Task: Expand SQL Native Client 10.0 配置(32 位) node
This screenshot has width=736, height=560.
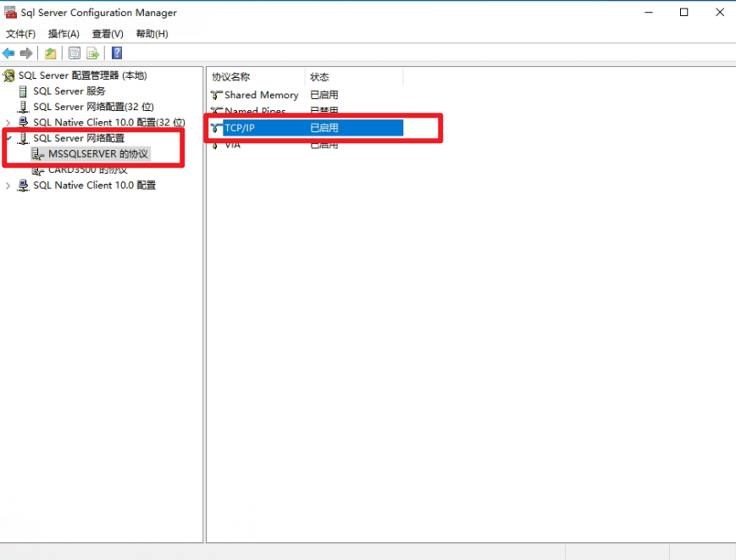Action: coord(8,123)
